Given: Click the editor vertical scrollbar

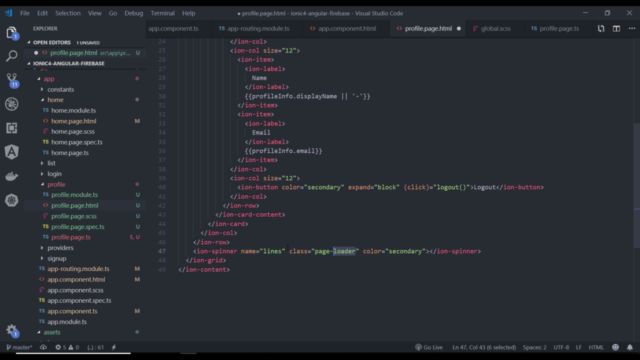Looking at the screenshot, I should 636,186.
